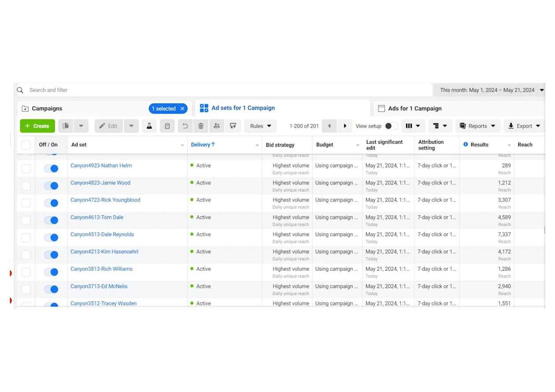This screenshot has width=555, height=392.
Task: Tick the select-all header checkbox
Action: (26, 145)
